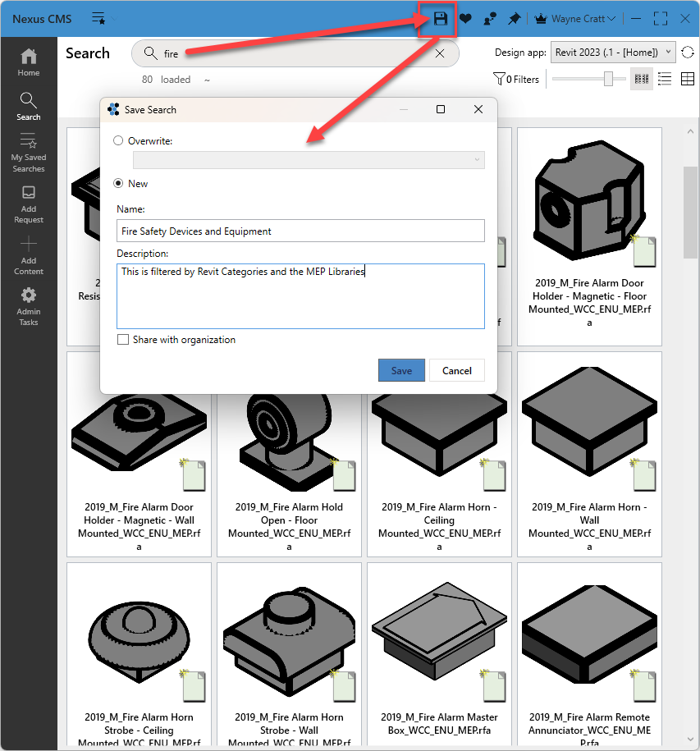
Task: Enable Share with organization checkbox
Action: tap(123, 340)
